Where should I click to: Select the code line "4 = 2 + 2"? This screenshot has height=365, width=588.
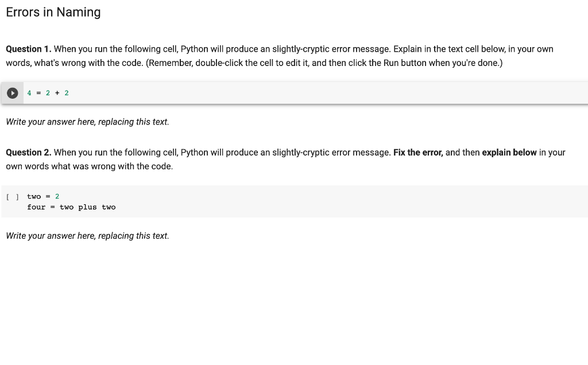pyautogui.click(x=47, y=92)
